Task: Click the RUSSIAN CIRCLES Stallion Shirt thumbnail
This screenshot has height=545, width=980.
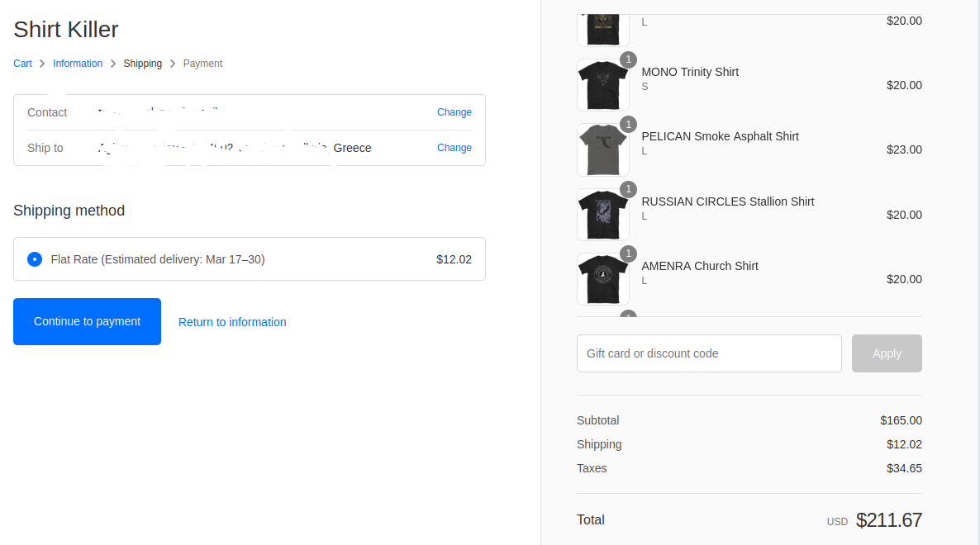Action: (x=602, y=215)
